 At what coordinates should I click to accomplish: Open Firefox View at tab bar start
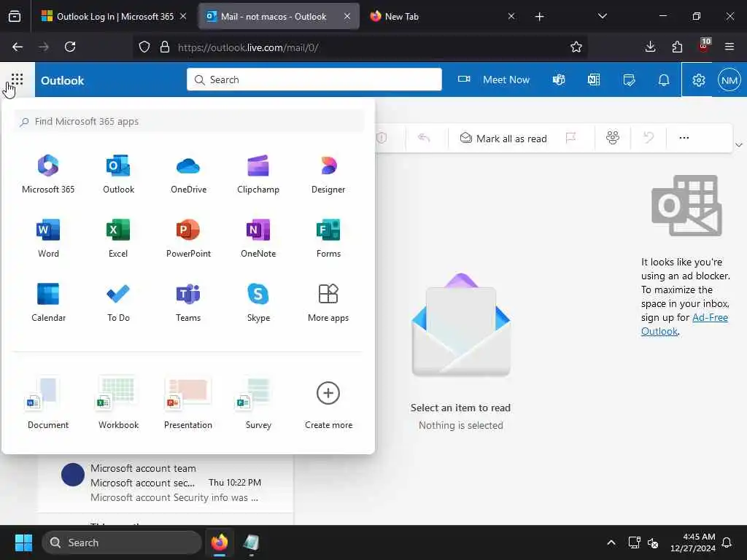pos(15,17)
